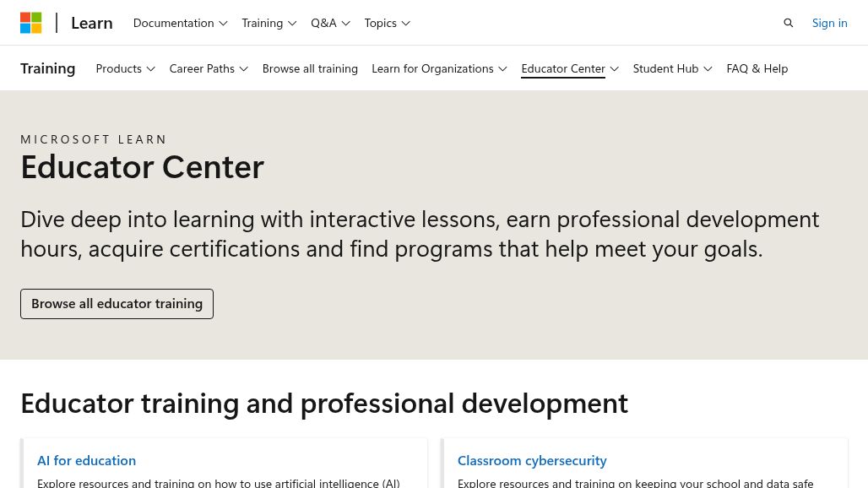868x488 pixels.
Task: Open the Training header menu
Action: pyautogui.click(x=269, y=23)
